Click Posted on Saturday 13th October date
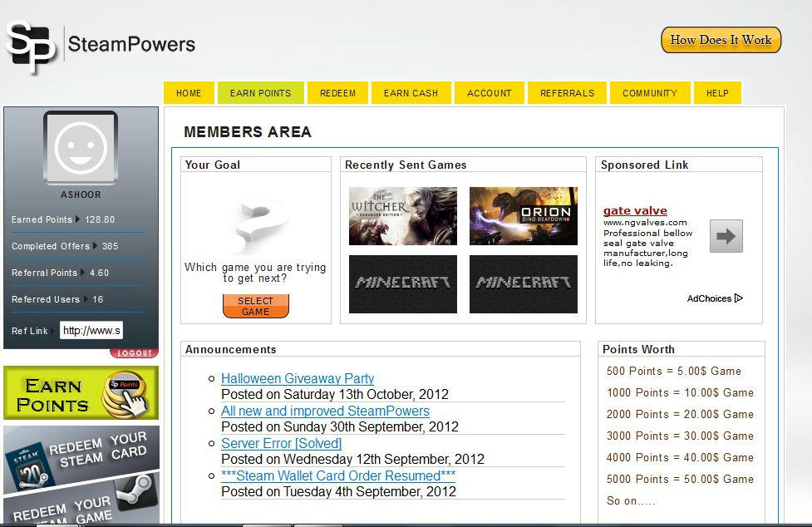Viewport: 812px width, 527px height. pyautogui.click(x=335, y=395)
